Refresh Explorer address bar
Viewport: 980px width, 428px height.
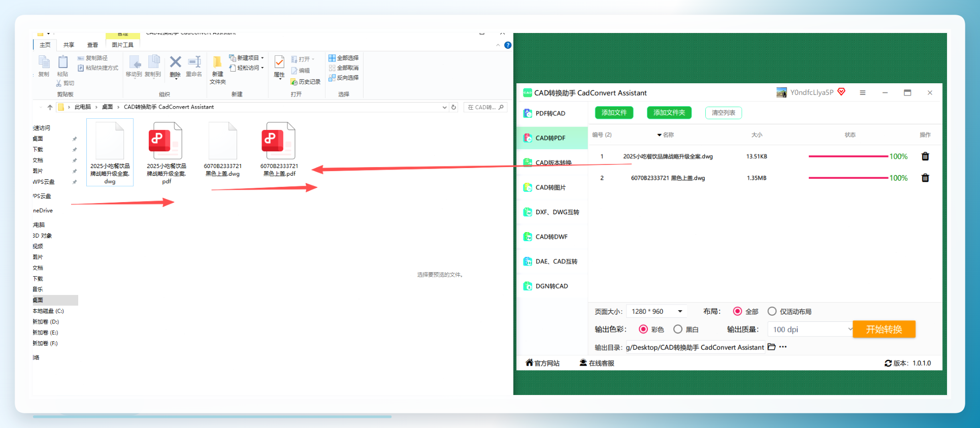tap(454, 107)
